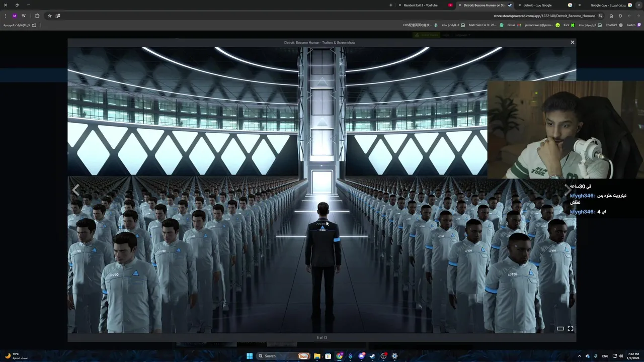Viewport: 644px width, 362px height.
Task: Switch to the detroit Google search tab
Action: (x=546, y=5)
